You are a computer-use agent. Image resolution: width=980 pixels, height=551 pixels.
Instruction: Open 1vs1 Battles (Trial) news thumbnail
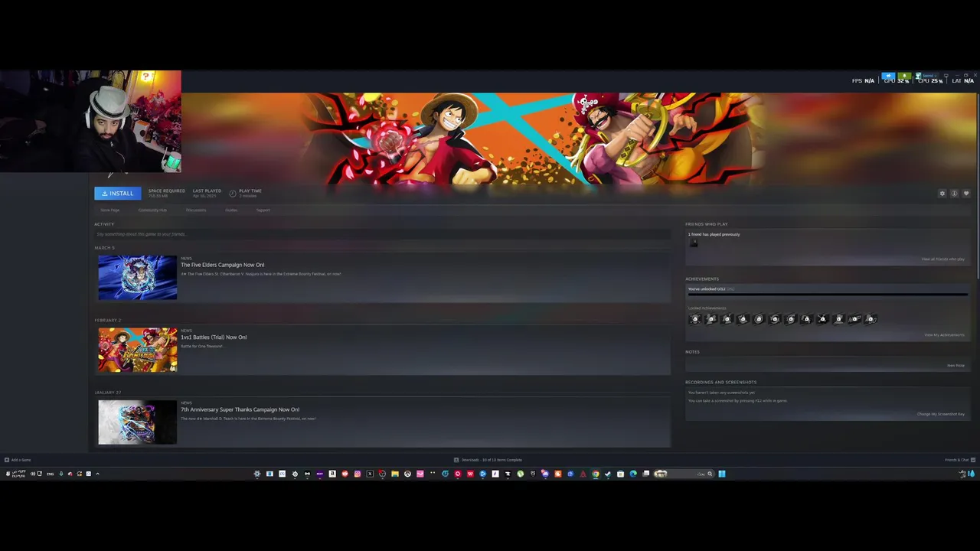click(137, 350)
